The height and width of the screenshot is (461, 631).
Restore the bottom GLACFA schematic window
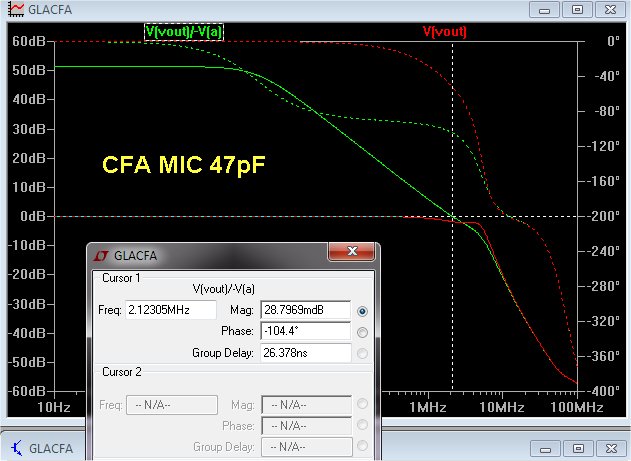click(578, 448)
